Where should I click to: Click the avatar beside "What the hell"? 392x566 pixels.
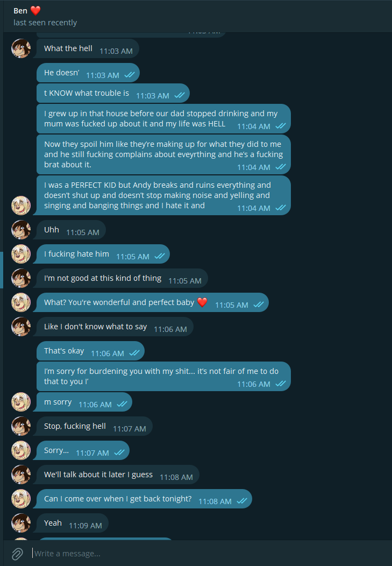21,48
